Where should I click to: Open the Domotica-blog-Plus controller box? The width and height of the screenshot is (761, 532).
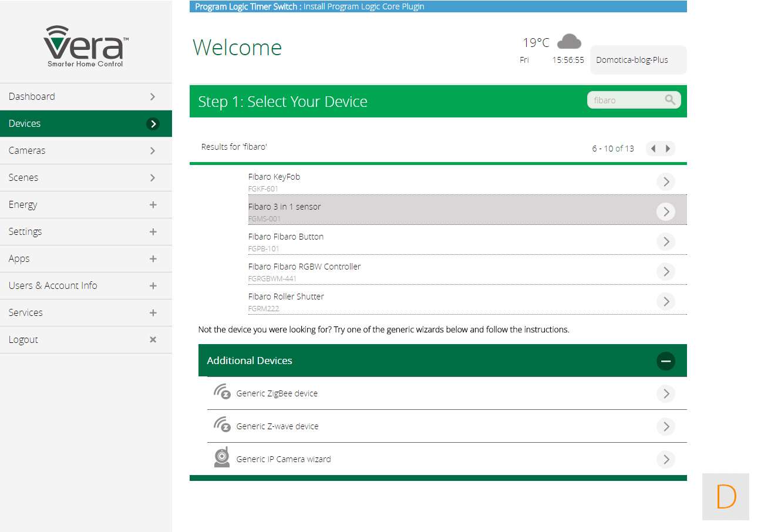(638, 60)
